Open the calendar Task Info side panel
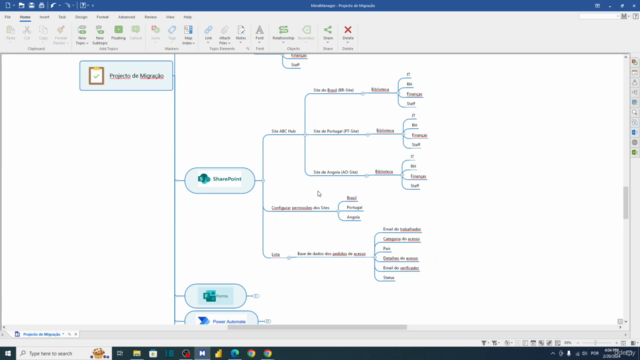 [x=635, y=73]
